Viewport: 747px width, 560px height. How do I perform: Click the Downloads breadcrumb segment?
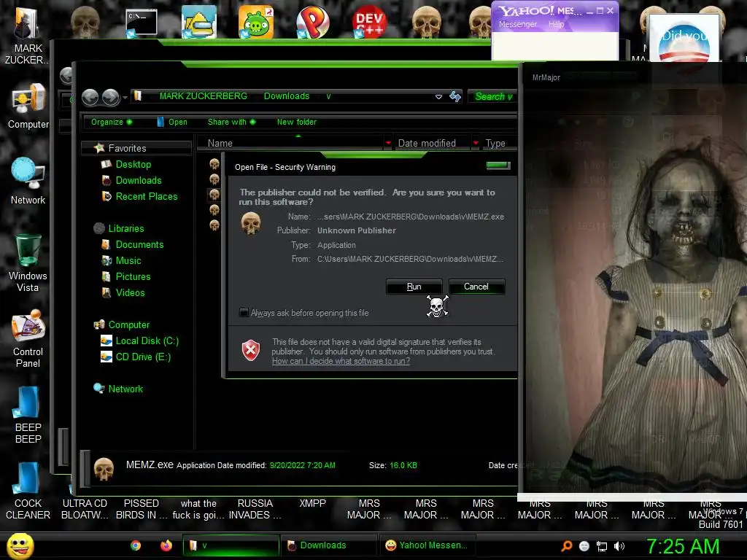[287, 96]
